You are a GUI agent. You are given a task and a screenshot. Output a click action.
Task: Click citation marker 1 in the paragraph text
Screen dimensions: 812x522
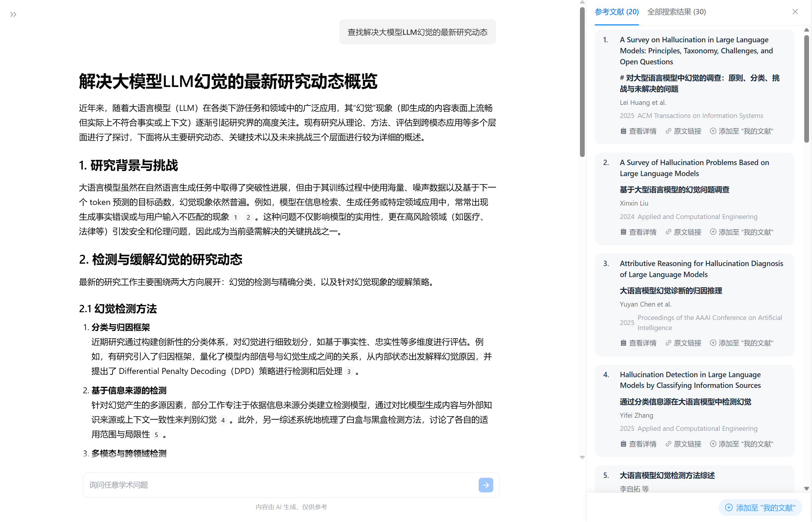click(236, 217)
